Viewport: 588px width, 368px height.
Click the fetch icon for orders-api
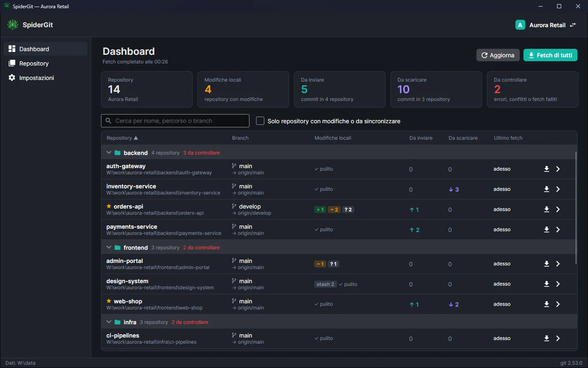point(546,209)
